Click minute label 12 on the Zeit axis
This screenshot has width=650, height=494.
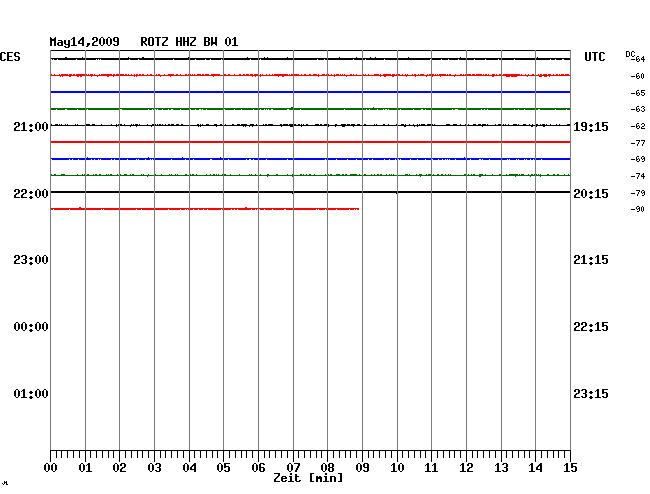pos(466,468)
